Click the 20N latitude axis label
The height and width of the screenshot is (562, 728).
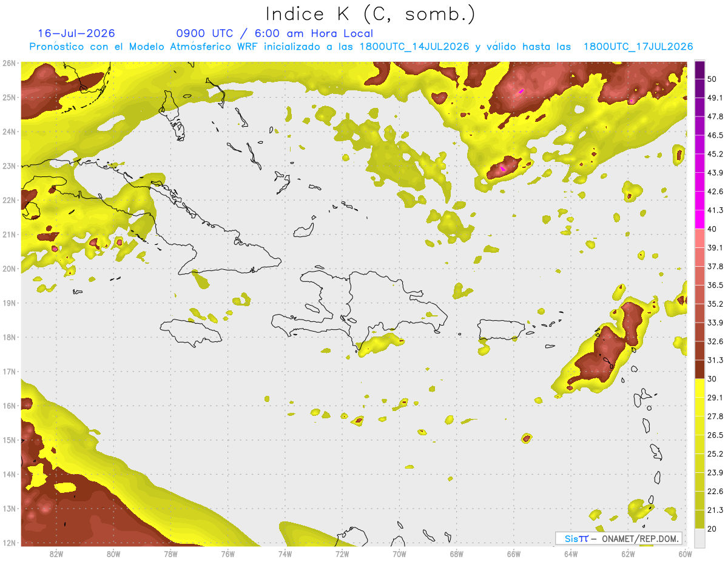[9, 269]
